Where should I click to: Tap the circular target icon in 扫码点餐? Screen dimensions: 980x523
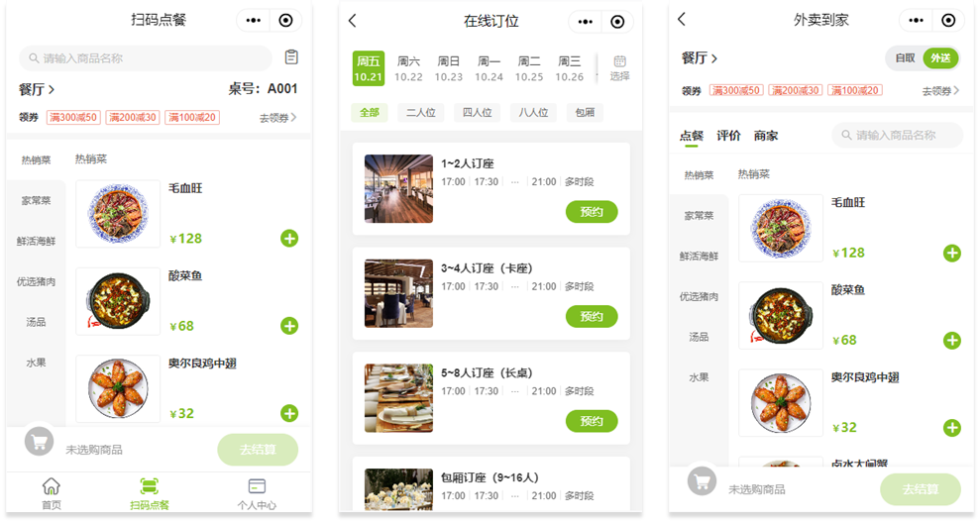click(x=285, y=21)
